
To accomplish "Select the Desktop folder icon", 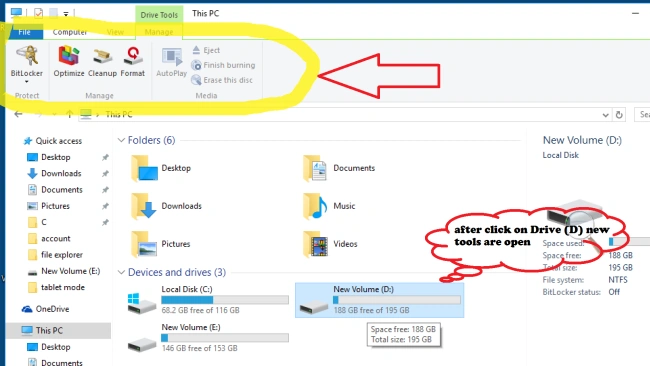I will click(144, 168).
